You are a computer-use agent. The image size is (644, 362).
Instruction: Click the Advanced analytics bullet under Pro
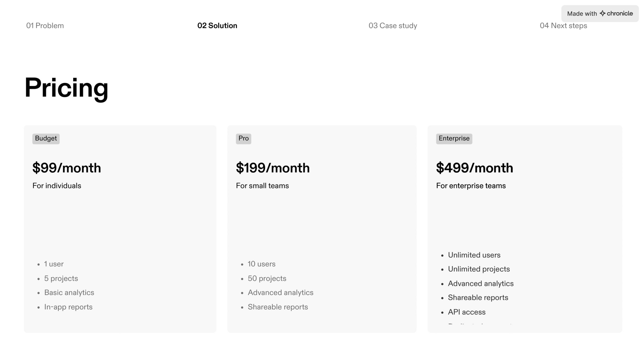tap(280, 292)
